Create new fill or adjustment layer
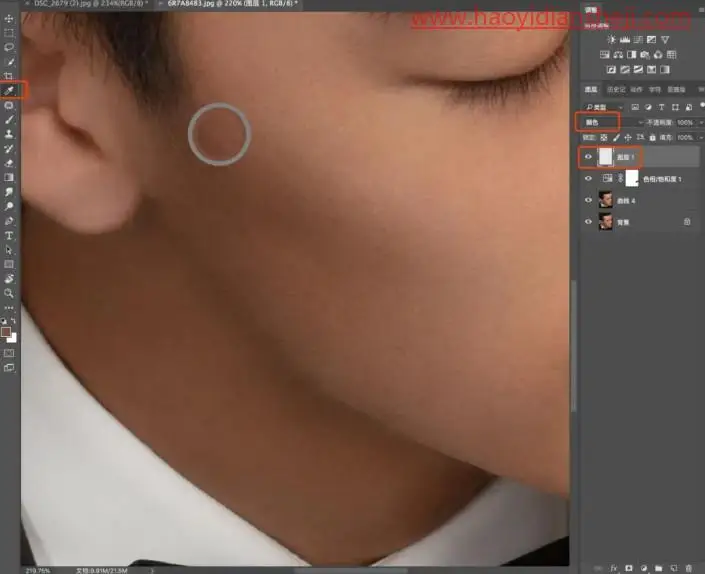The image size is (705, 574). [x=643, y=568]
